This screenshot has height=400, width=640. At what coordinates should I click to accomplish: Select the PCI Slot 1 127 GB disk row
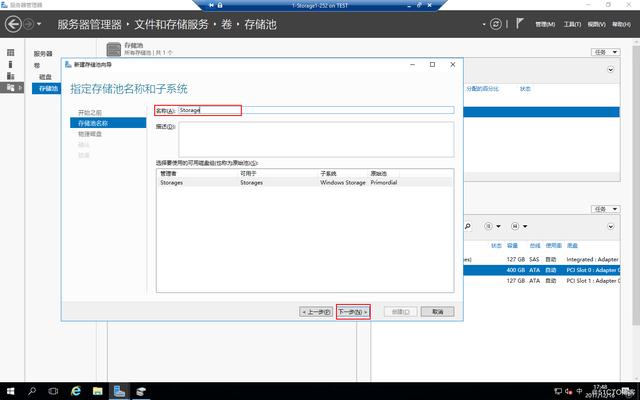(542, 281)
